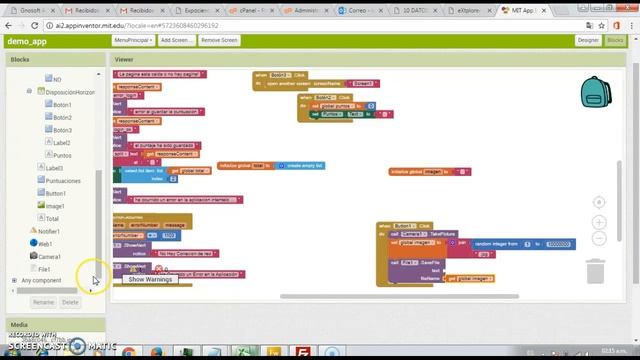Click the translate icon in address bar

589,26
